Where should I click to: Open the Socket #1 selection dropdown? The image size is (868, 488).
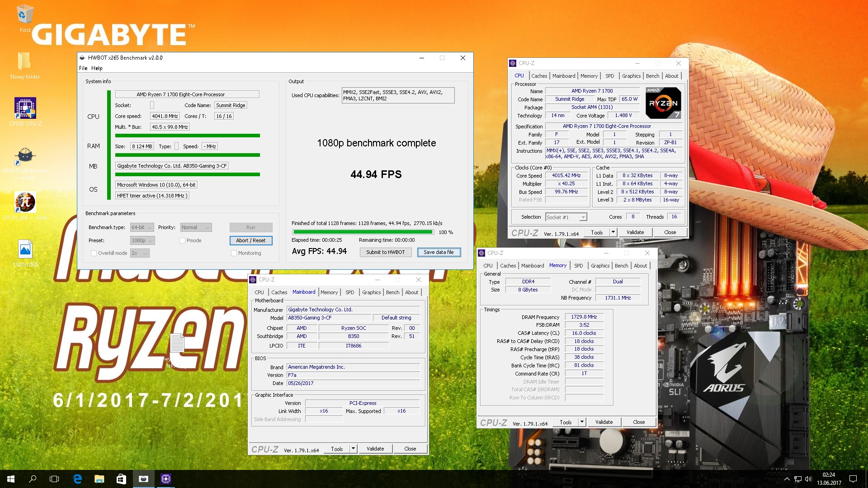tap(566, 217)
